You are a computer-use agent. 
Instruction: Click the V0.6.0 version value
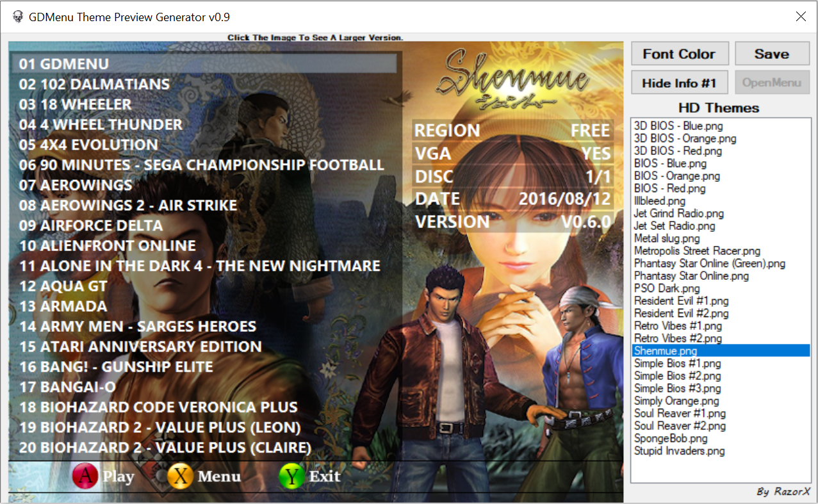tap(586, 222)
